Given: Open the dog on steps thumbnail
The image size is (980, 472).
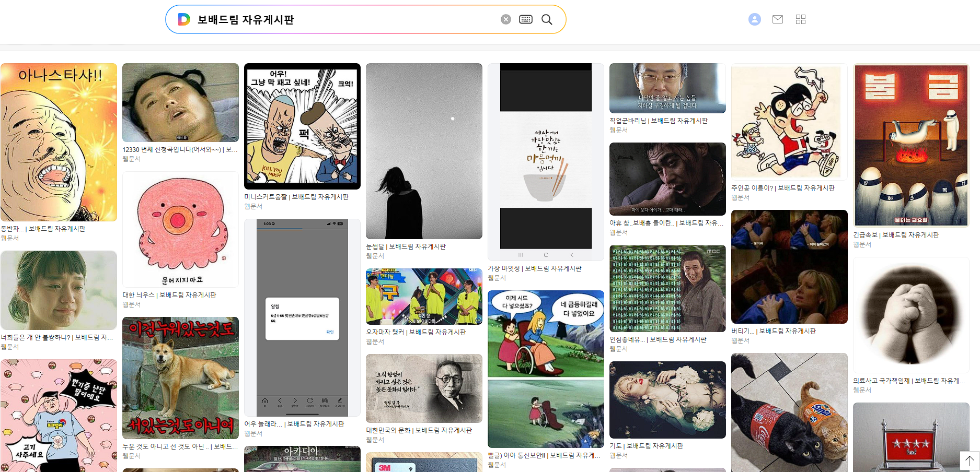Looking at the screenshot, I should point(180,378).
